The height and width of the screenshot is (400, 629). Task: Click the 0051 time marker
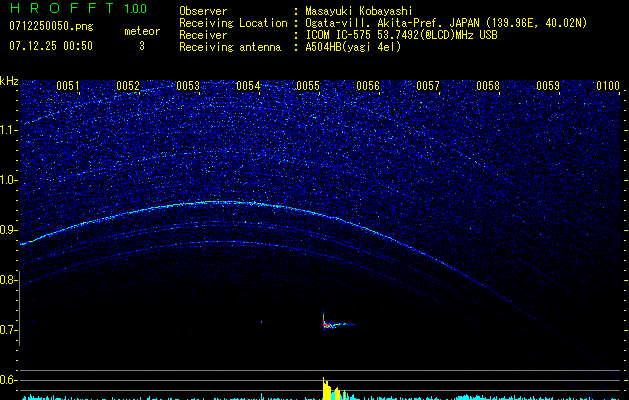pos(68,86)
